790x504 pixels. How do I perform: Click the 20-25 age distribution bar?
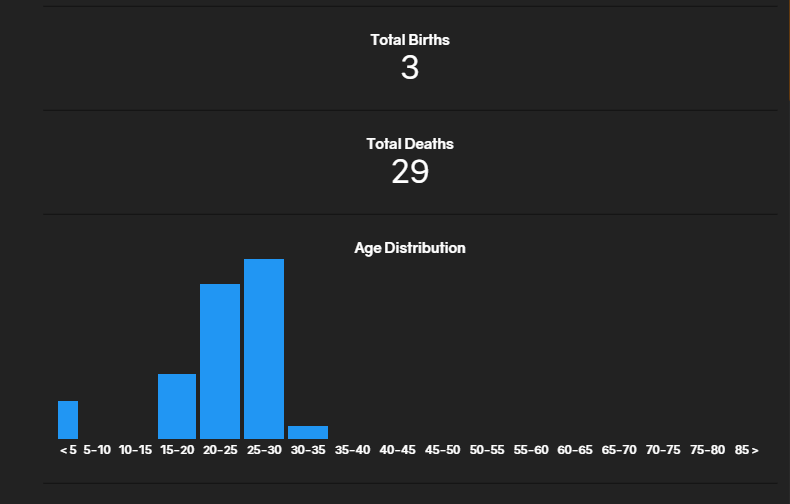tap(220, 361)
